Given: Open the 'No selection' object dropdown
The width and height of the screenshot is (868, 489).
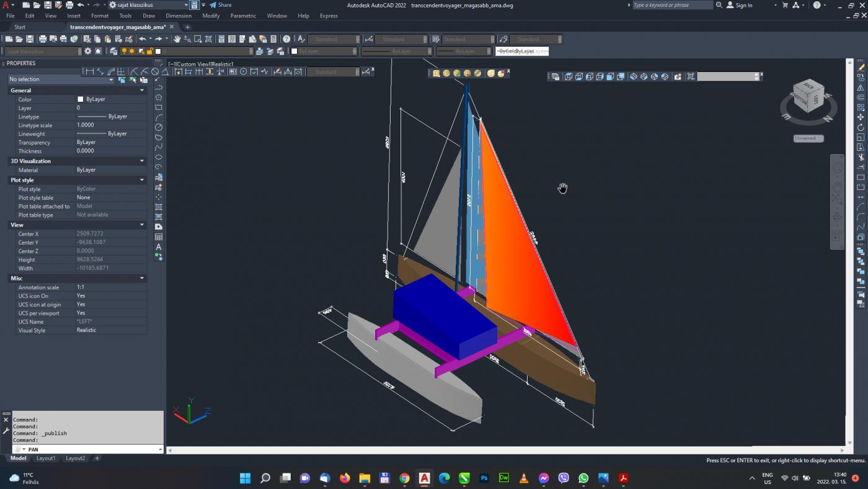Looking at the screenshot, I should click(x=61, y=79).
